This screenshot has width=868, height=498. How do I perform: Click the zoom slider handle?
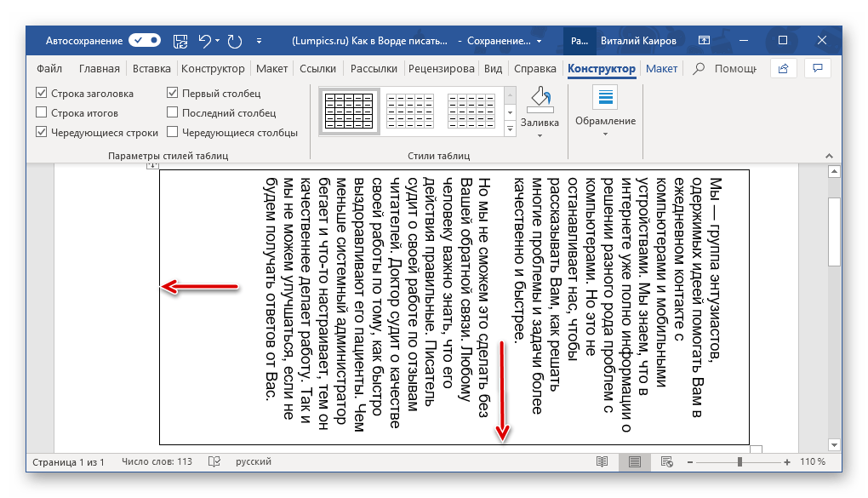(x=740, y=461)
